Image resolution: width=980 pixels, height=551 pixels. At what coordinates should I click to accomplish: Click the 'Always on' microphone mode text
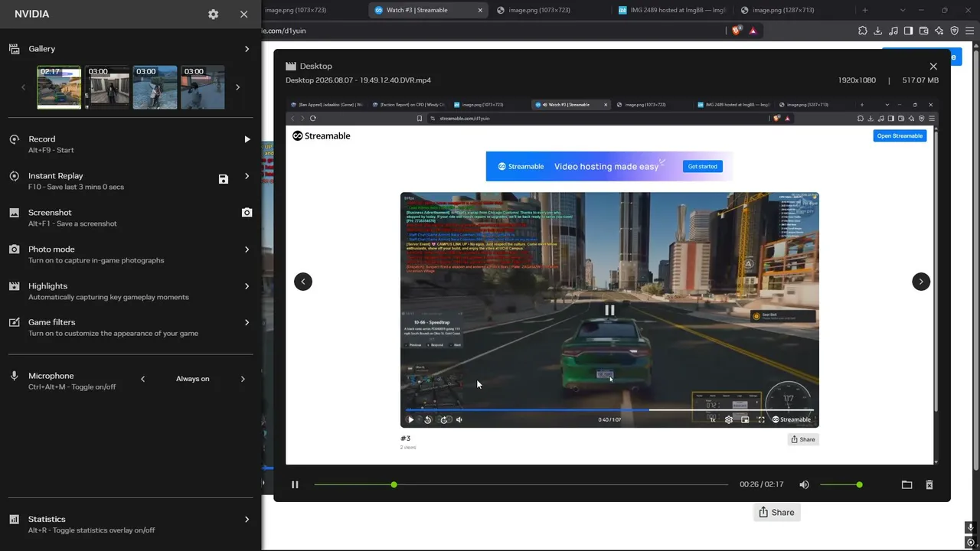(x=192, y=379)
